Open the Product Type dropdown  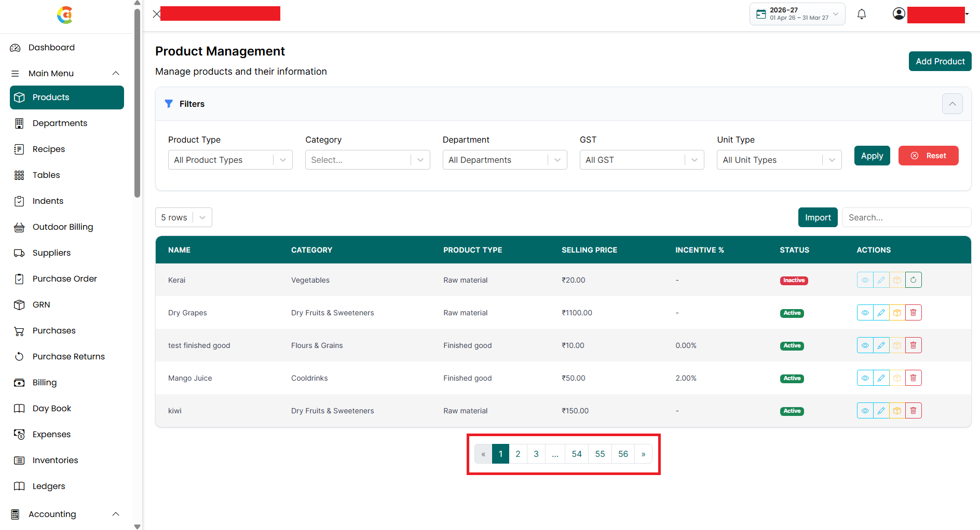tap(230, 160)
